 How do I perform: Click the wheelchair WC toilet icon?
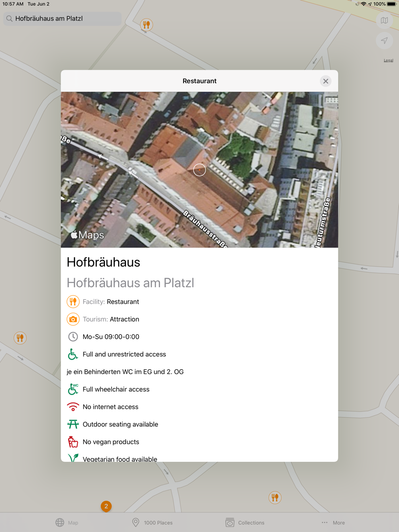click(73, 389)
